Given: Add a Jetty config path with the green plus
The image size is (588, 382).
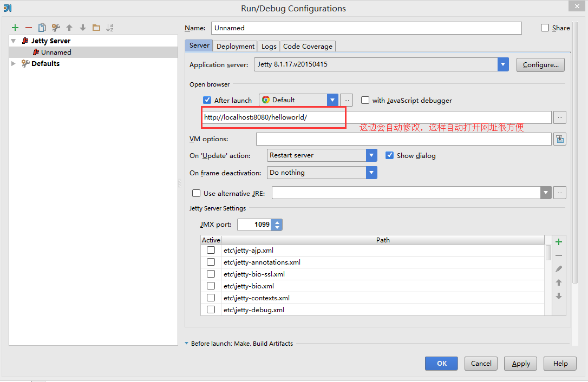Looking at the screenshot, I should click(x=559, y=242).
